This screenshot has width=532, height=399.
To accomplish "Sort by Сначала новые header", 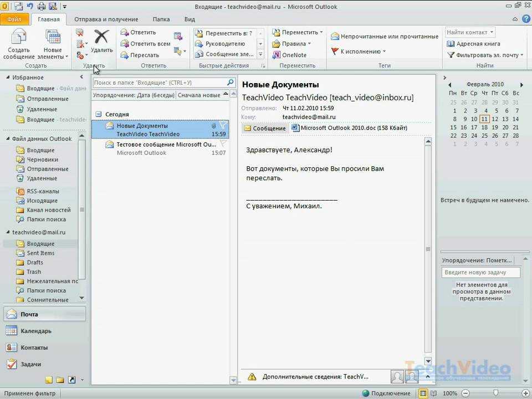I will pyautogui.click(x=199, y=95).
